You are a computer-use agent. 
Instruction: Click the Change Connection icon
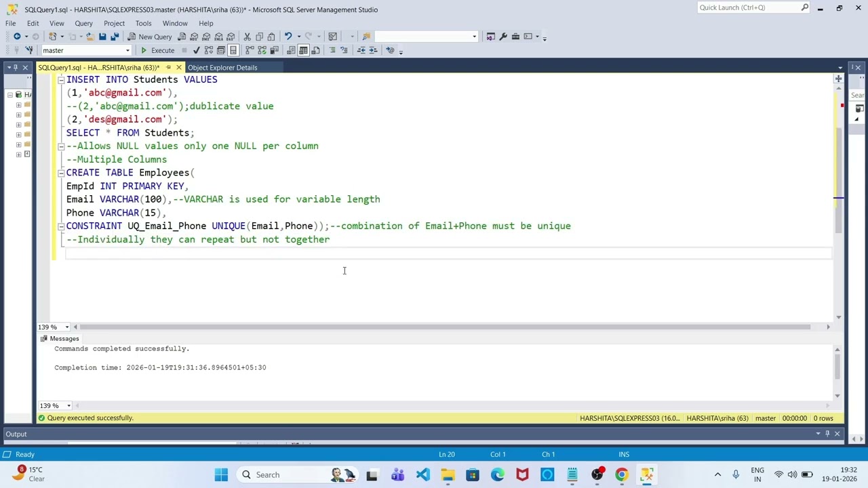coord(29,50)
